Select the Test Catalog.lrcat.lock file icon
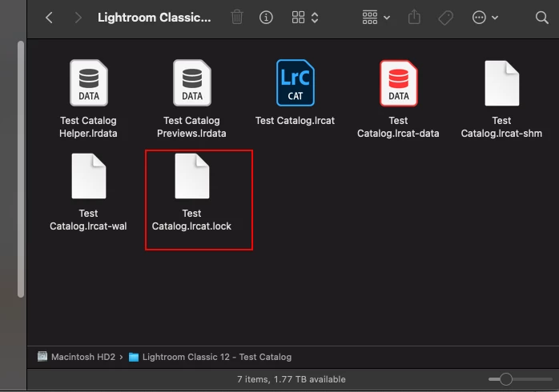559x392 pixels. click(x=191, y=176)
